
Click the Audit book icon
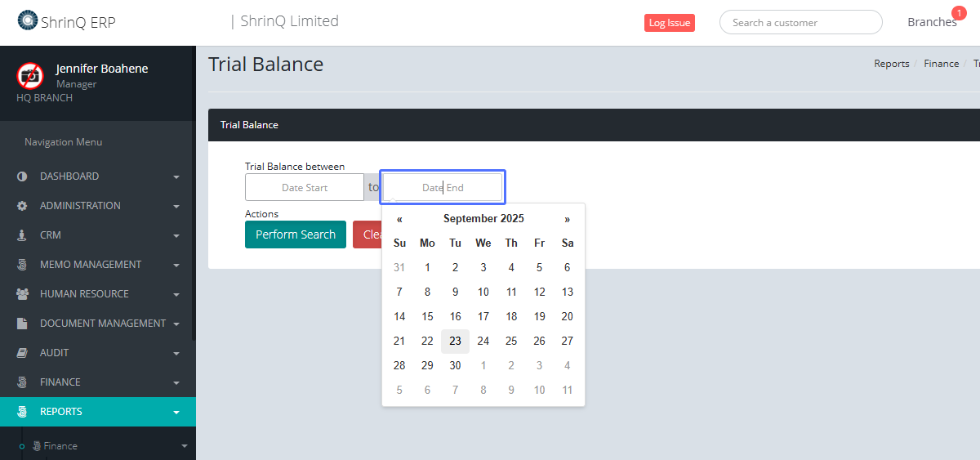point(22,353)
